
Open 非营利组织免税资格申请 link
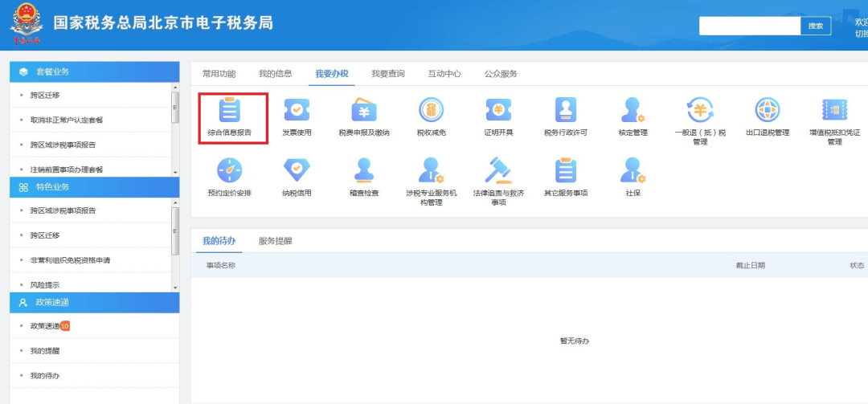tap(70, 260)
